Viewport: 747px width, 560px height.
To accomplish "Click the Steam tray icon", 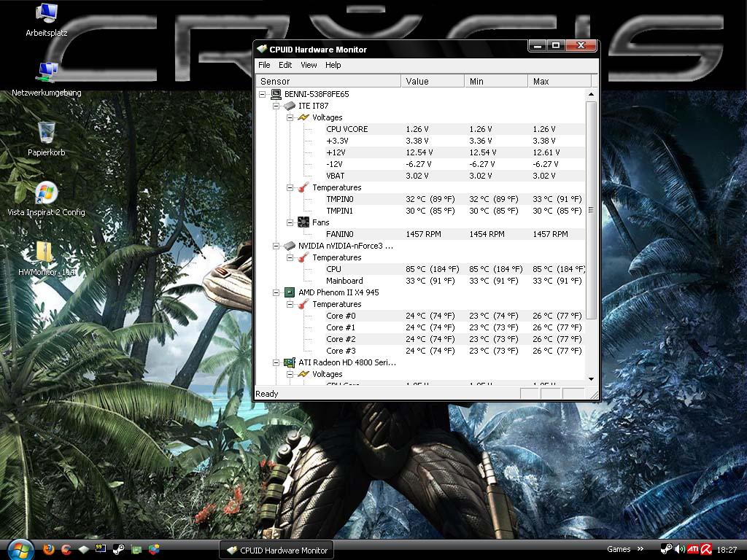I will pyautogui.click(x=666, y=549).
